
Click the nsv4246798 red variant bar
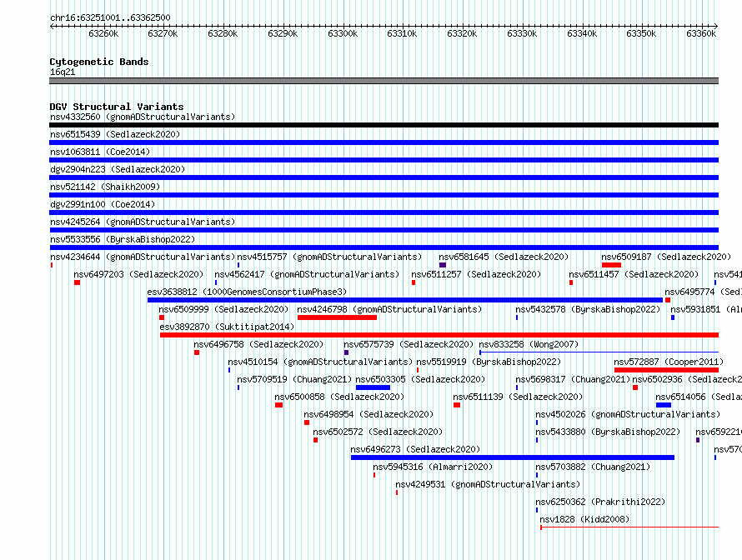[337, 317]
